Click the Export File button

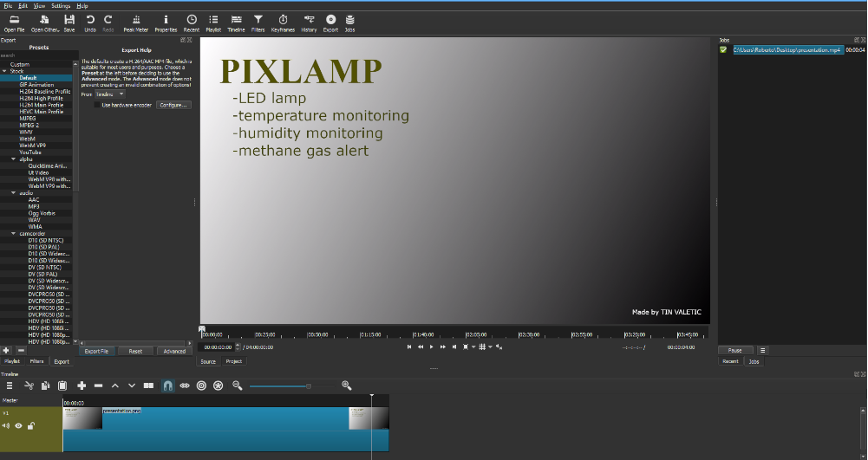point(96,351)
